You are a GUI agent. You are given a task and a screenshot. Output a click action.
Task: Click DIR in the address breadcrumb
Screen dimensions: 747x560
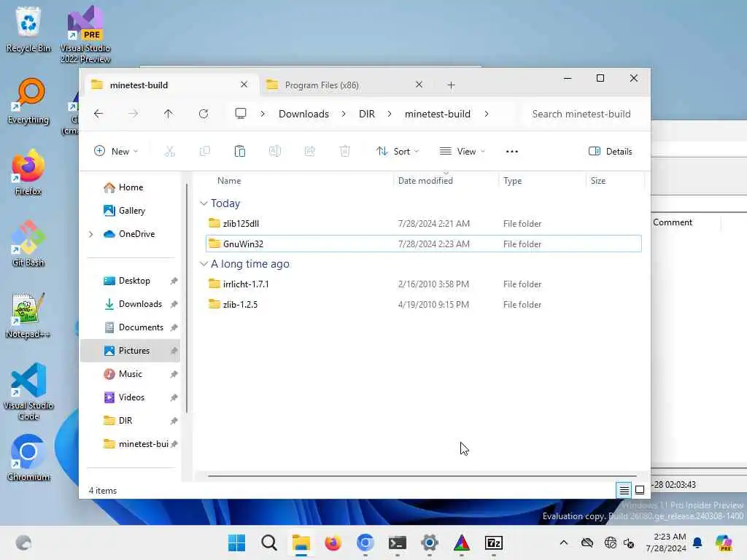point(367,114)
